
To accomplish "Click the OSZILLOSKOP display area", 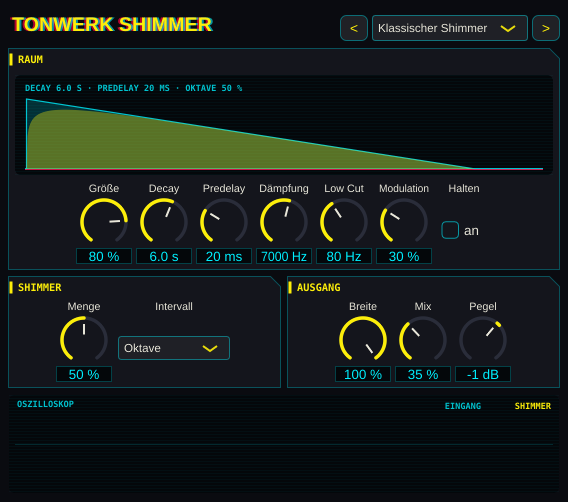I will (284, 444).
